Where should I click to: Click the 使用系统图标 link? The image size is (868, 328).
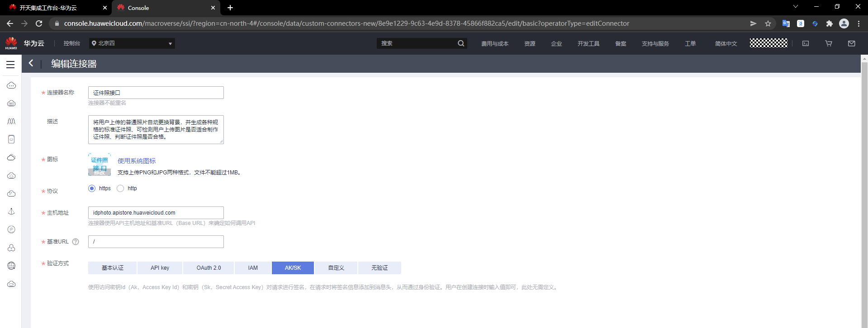137,161
